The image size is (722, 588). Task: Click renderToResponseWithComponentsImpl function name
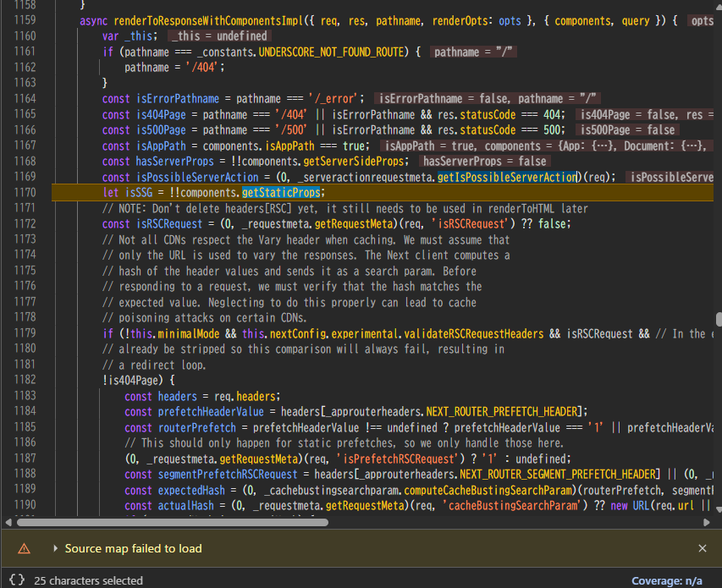[208, 20]
